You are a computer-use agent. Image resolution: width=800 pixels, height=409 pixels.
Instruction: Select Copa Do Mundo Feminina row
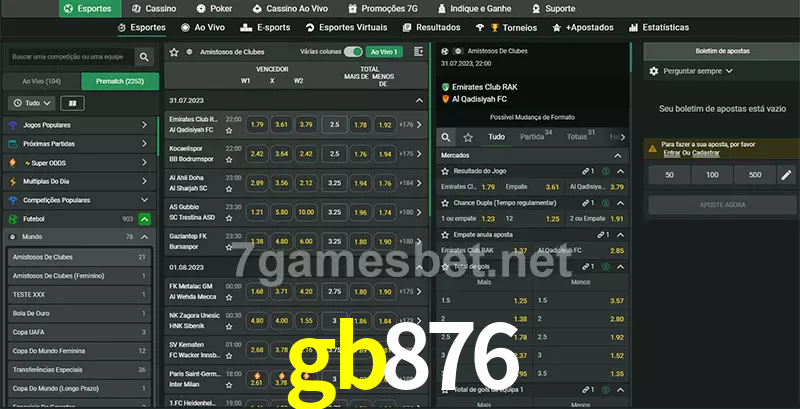point(79,351)
